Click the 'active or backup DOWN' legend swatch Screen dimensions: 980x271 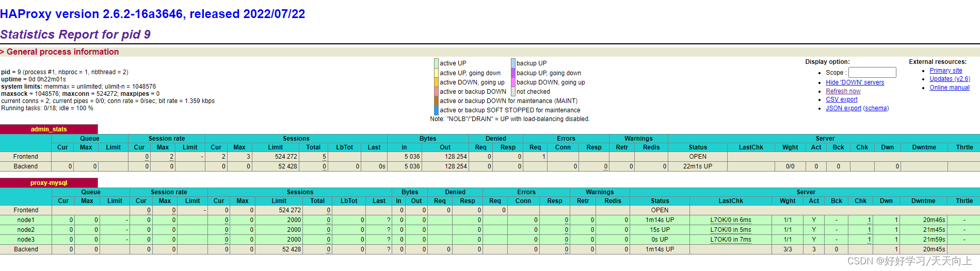pos(437,92)
